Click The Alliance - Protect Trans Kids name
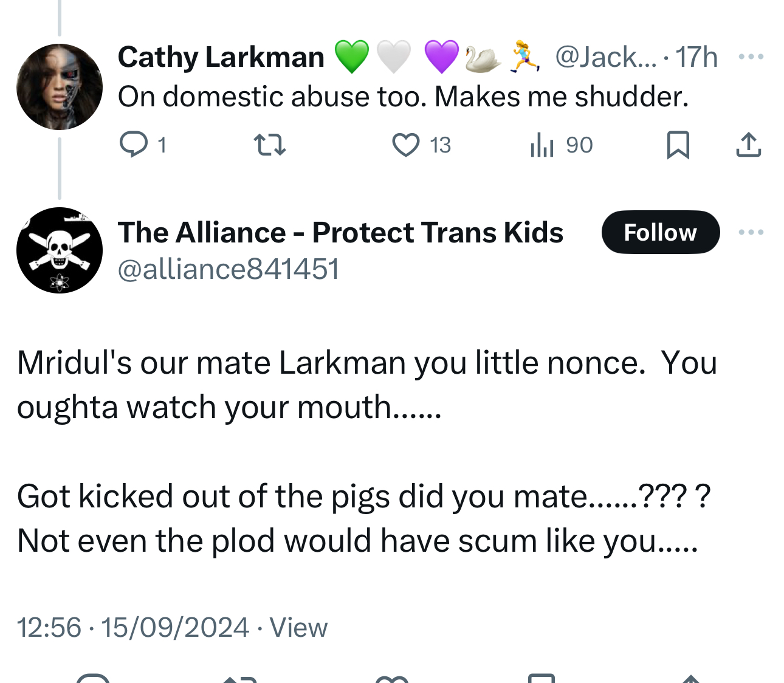The height and width of the screenshot is (683, 784). (x=340, y=232)
